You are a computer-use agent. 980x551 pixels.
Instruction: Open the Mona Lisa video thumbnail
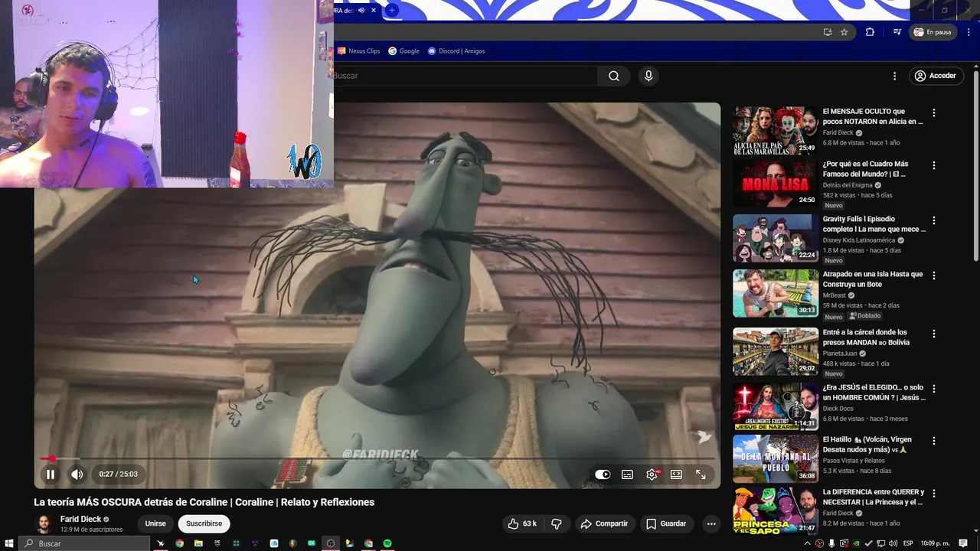(776, 184)
